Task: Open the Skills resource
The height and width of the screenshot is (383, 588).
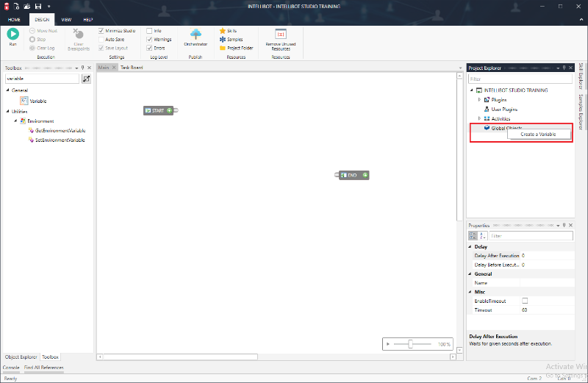Action: pyautogui.click(x=231, y=31)
